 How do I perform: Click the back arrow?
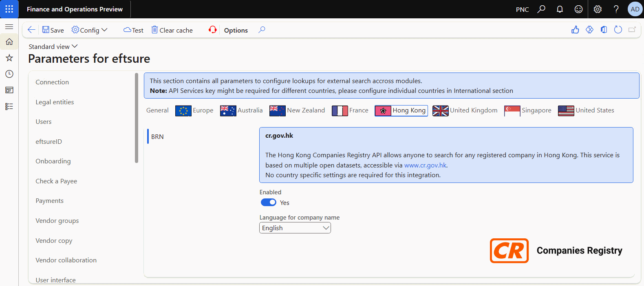pos(31,30)
